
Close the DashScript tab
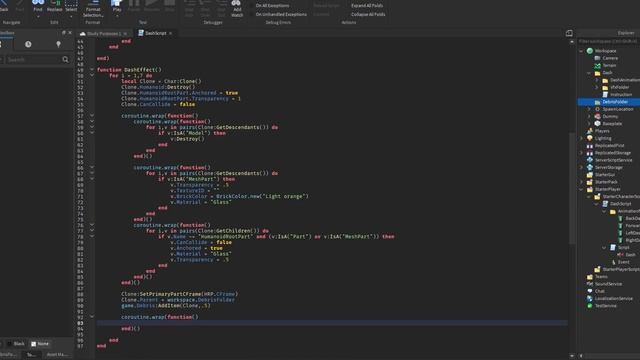click(171, 33)
